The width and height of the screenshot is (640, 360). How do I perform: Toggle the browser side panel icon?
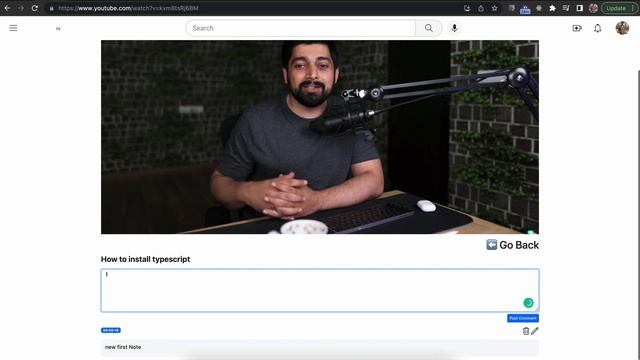coord(580,8)
